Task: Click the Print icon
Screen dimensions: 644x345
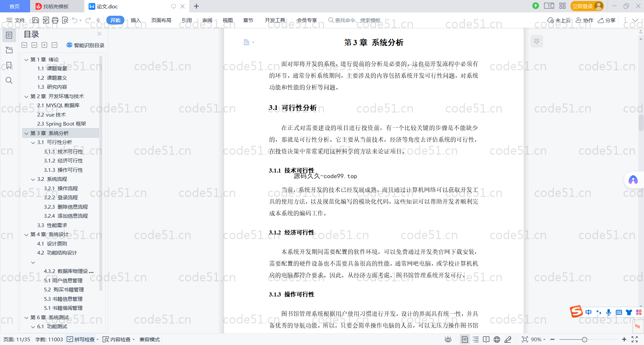Action: click(55, 20)
